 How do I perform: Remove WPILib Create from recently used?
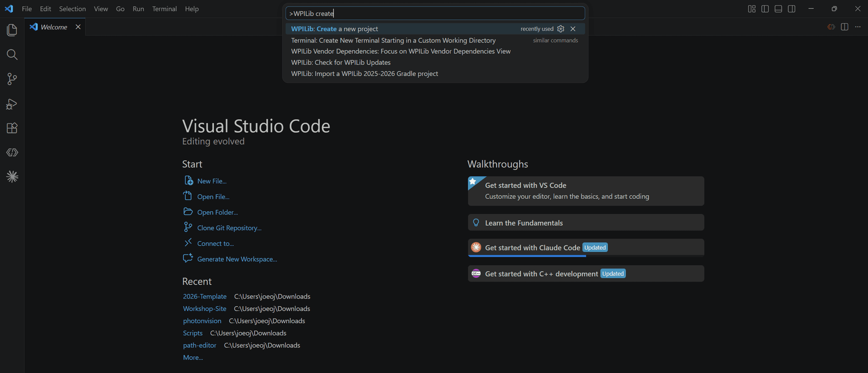pos(573,29)
